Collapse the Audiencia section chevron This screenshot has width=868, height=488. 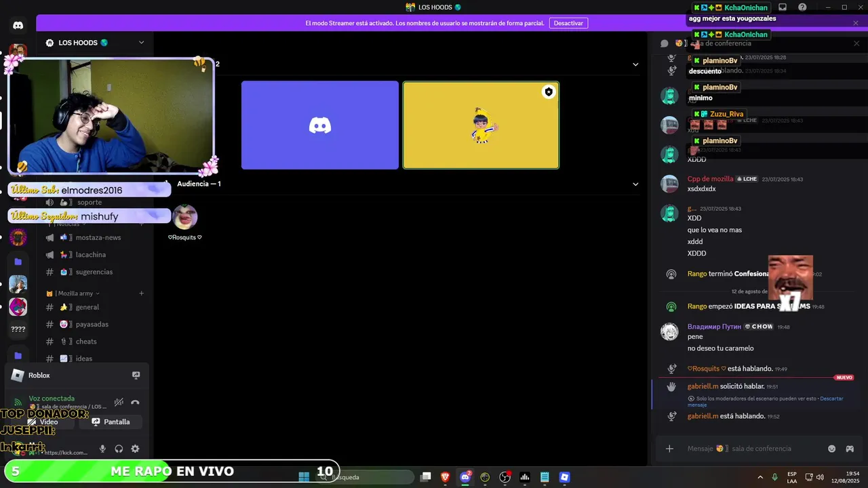[x=635, y=184]
